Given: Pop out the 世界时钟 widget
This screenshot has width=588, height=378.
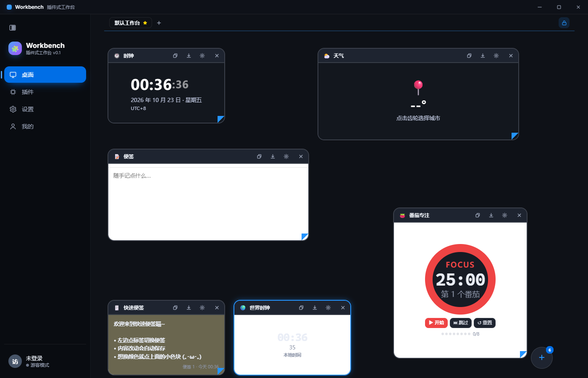Looking at the screenshot, I should coord(301,308).
